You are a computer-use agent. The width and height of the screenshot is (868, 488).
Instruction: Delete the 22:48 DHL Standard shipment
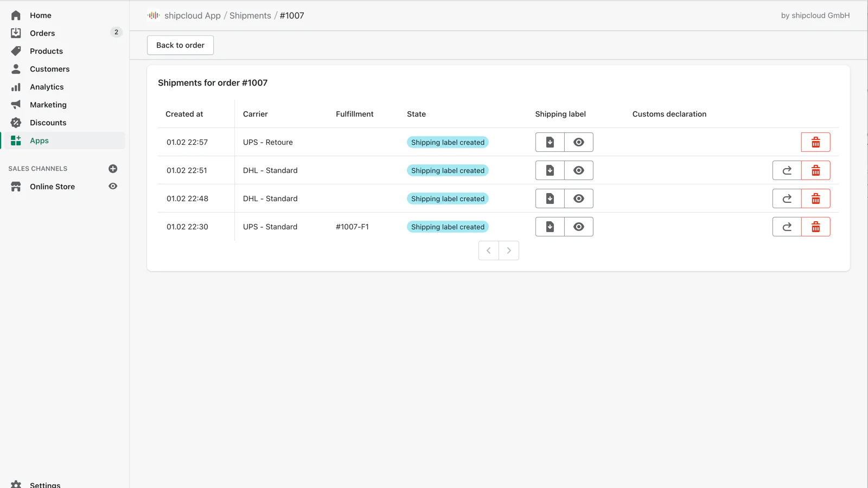click(x=815, y=198)
